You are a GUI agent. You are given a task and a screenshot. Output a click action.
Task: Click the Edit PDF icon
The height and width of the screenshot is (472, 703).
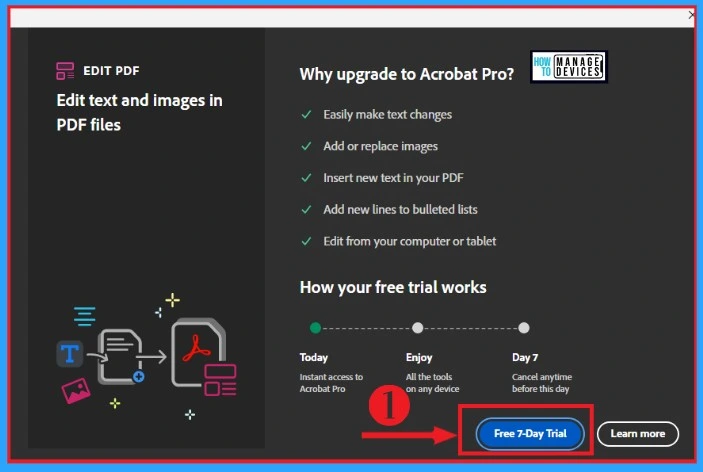(x=65, y=71)
